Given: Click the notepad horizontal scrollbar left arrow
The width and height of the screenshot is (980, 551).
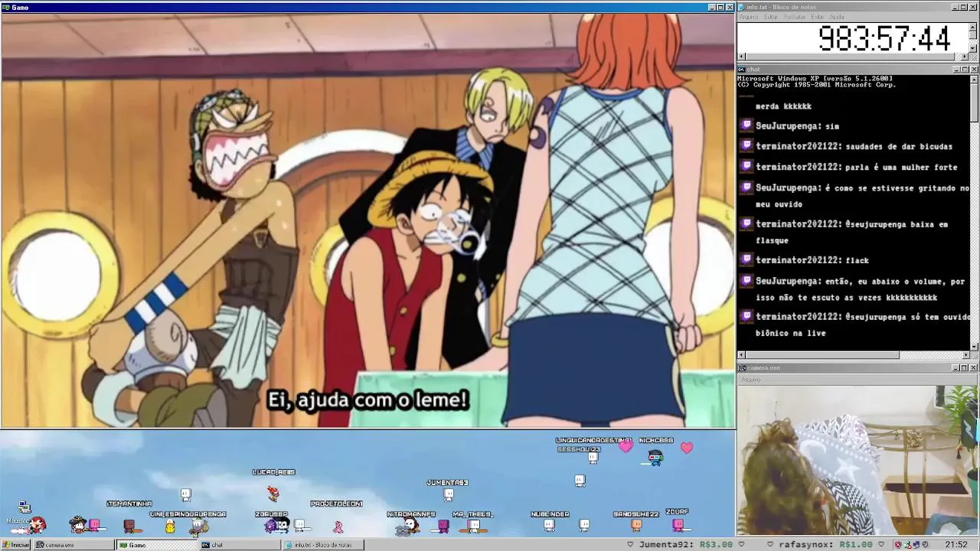Looking at the screenshot, I should click(x=741, y=57).
